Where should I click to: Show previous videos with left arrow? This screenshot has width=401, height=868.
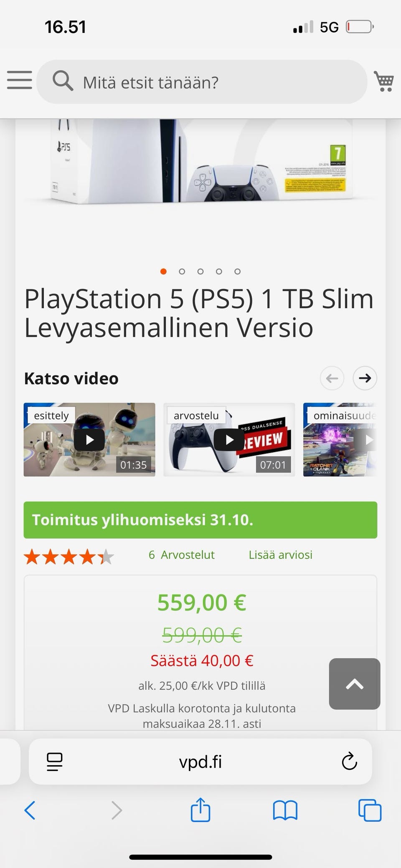332,378
